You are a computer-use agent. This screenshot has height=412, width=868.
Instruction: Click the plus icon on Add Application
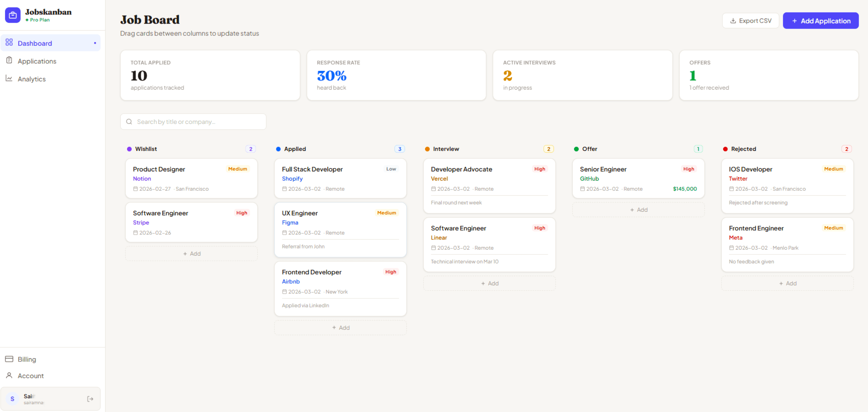(x=794, y=21)
